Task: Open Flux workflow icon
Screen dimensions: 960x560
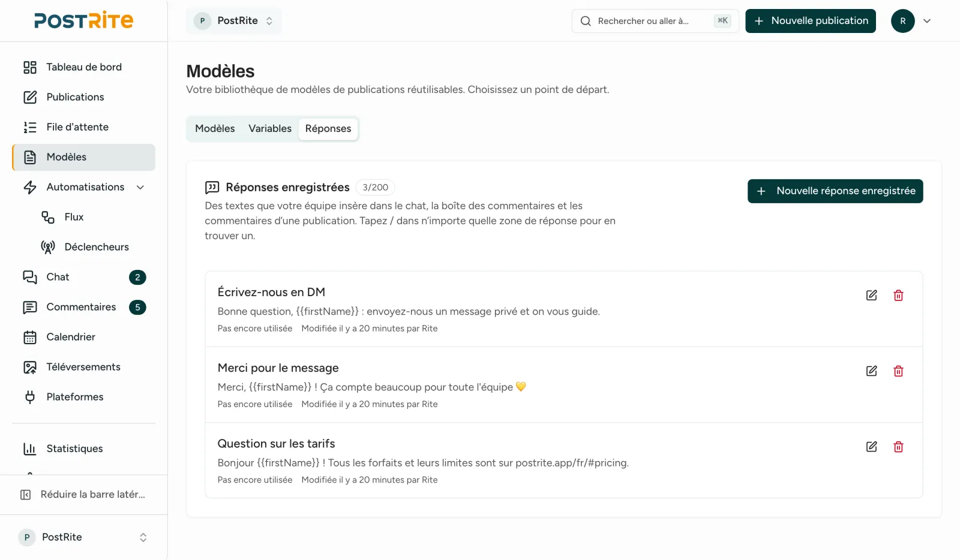Action: click(48, 217)
